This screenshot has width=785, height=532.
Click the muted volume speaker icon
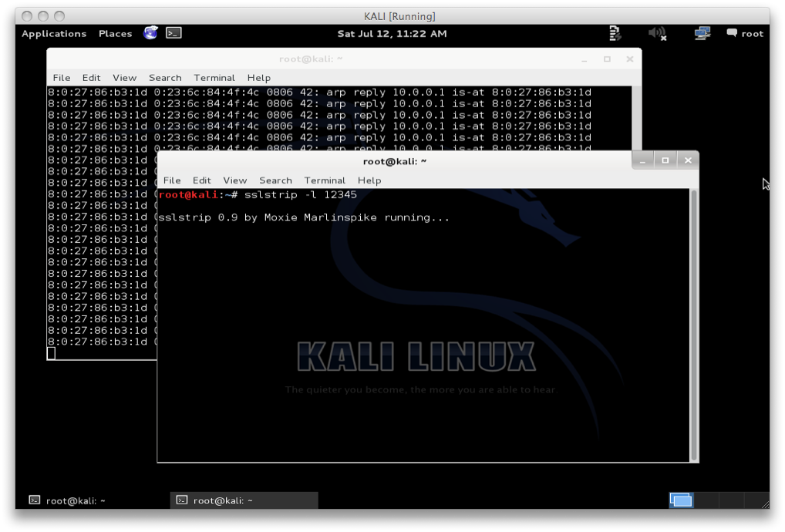(657, 33)
